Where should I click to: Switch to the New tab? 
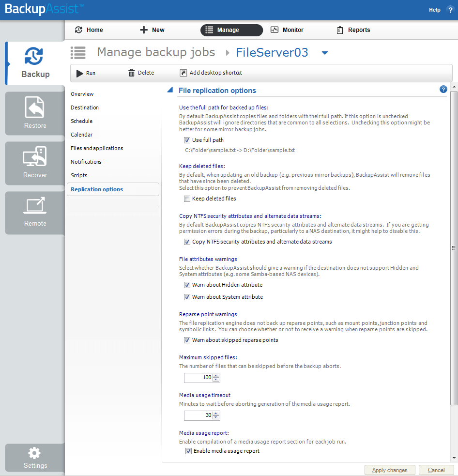152,30
